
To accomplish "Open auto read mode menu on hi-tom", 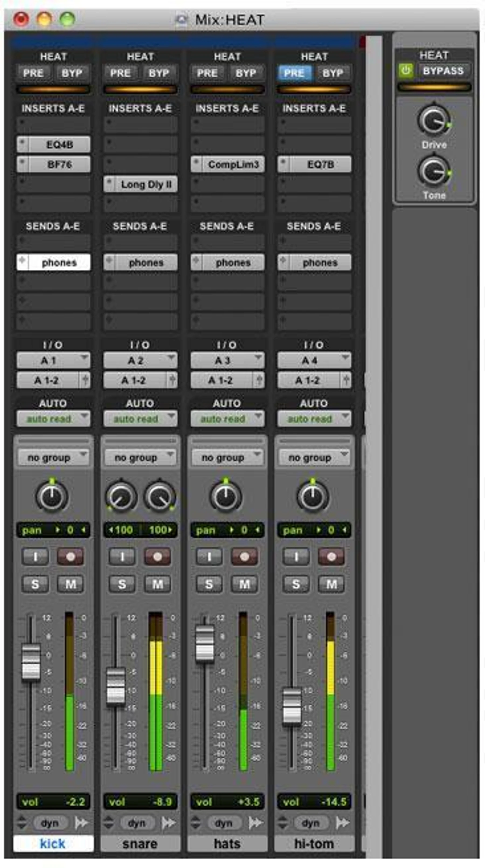I will pyautogui.click(x=314, y=419).
